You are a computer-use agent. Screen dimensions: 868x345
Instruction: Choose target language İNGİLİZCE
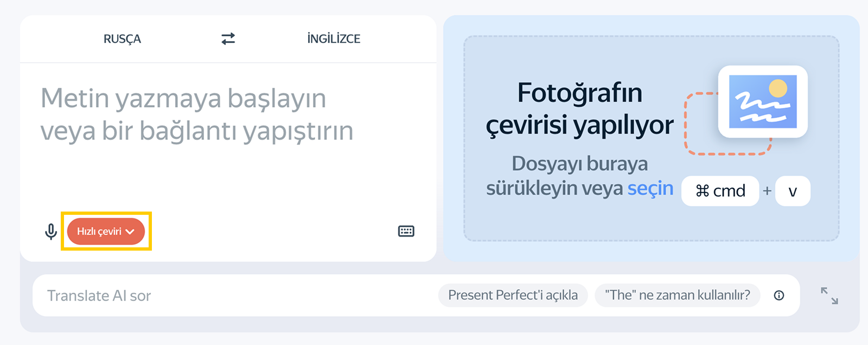pyautogui.click(x=334, y=39)
